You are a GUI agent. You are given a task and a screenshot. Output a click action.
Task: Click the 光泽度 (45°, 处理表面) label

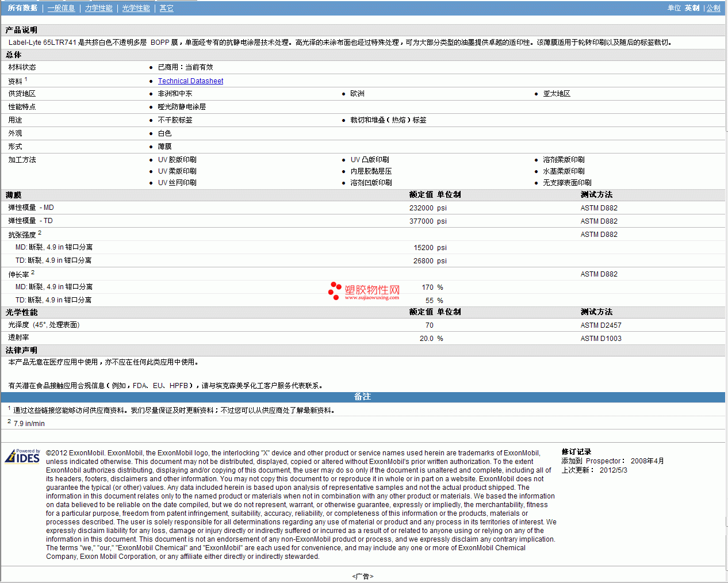(x=44, y=325)
